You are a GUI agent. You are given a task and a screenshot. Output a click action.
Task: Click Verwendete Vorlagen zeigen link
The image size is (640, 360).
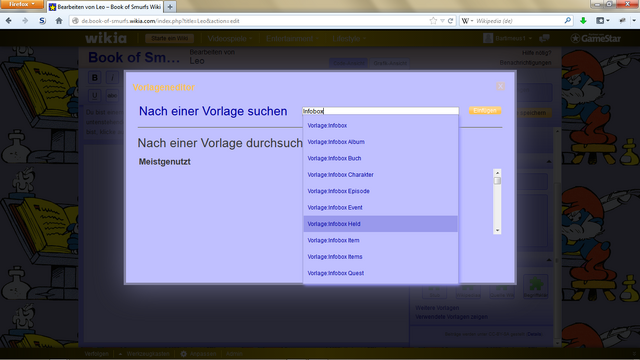pyautogui.click(x=451, y=317)
